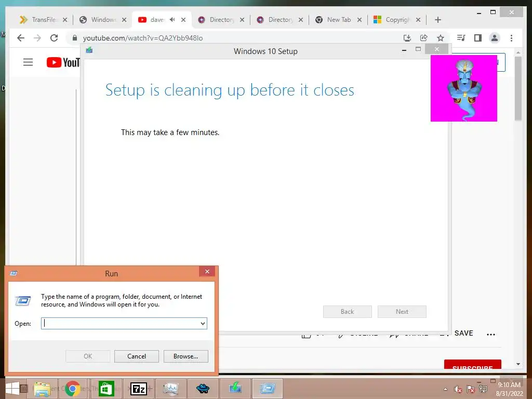
Task: Mute the playing YouTube tab speaker icon
Action: tap(172, 20)
